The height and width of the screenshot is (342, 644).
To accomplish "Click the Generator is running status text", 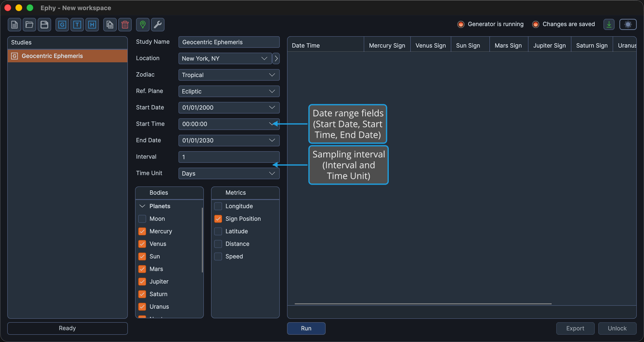I will [495, 24].
